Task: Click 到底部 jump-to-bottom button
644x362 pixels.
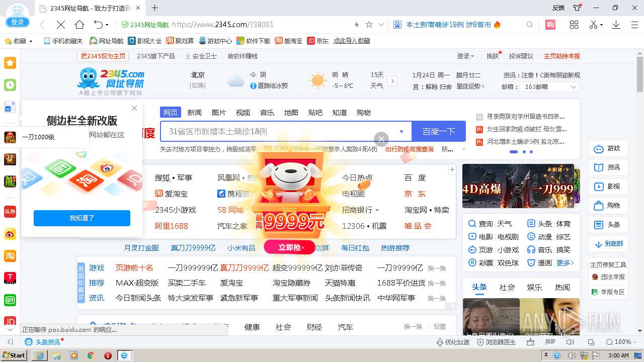Action: pyautogui.click(x=608, y=244)
